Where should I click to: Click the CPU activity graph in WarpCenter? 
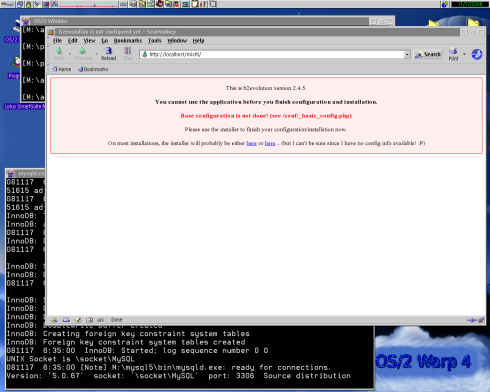tap(84, 4)
